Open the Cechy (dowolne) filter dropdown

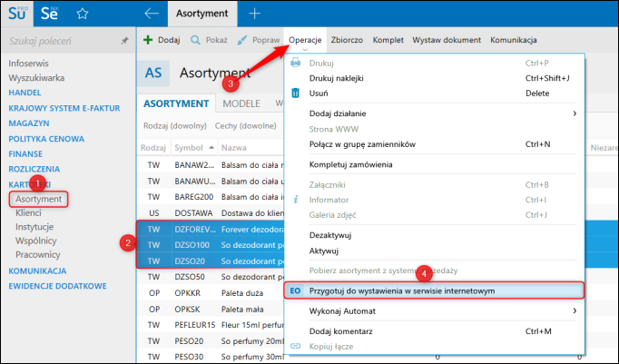pyautogui.click(x=246, y=126)
